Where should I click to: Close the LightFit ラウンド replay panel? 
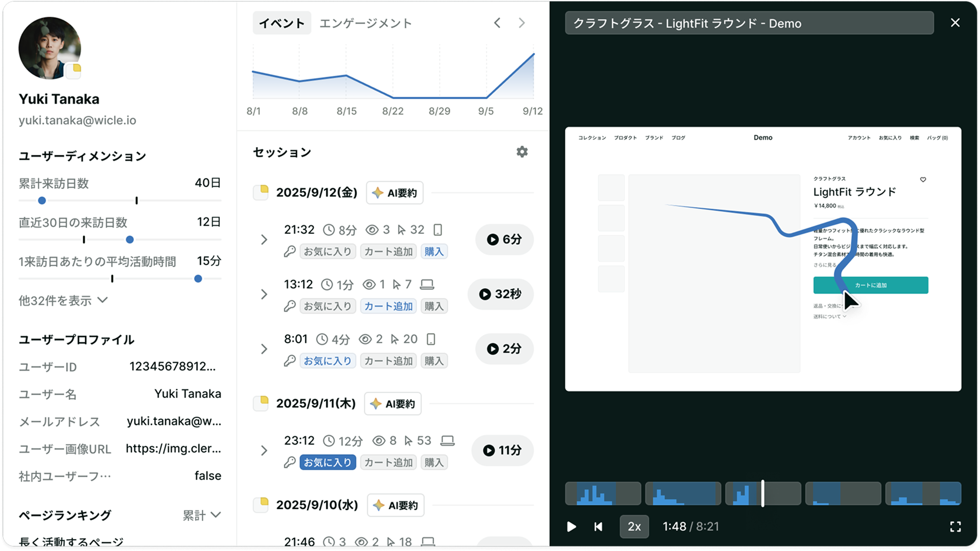pos(955,23)
